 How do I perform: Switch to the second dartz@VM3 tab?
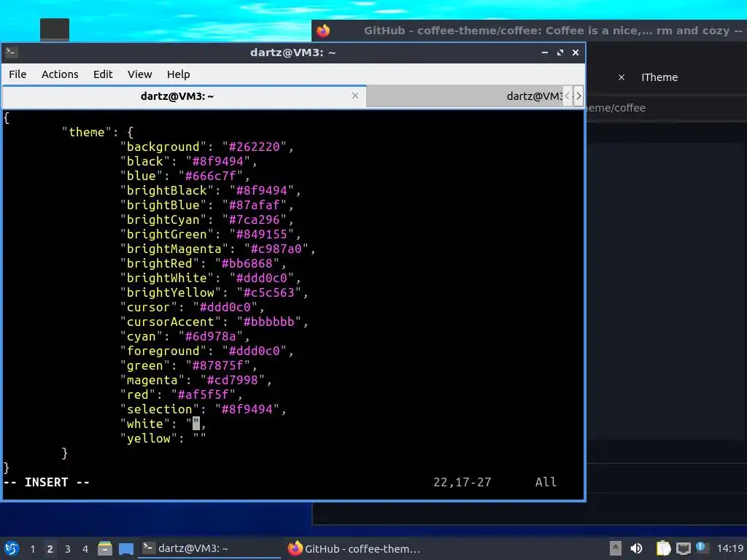(x=465, y=96)
